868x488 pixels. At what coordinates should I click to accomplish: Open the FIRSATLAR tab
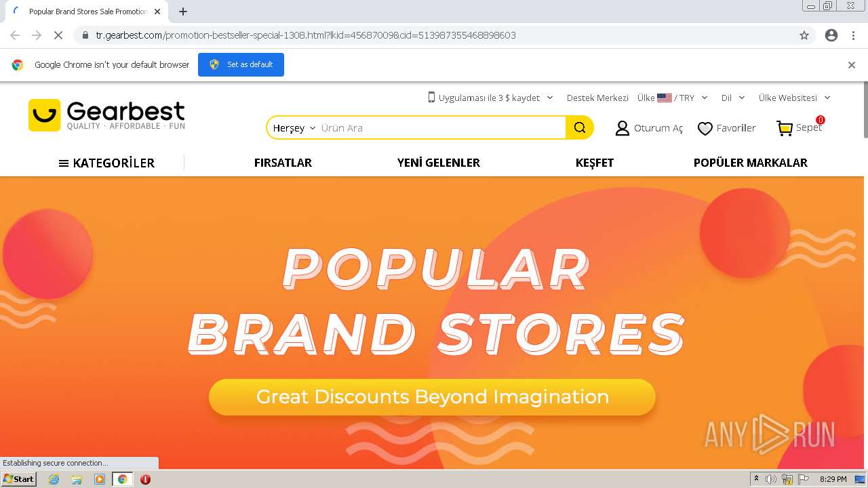283,163
